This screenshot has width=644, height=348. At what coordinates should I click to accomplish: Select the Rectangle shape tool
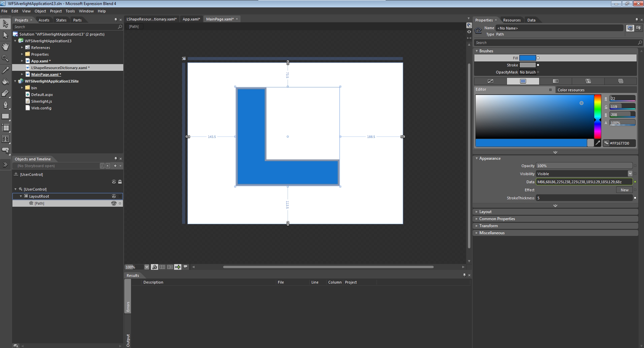5,116
